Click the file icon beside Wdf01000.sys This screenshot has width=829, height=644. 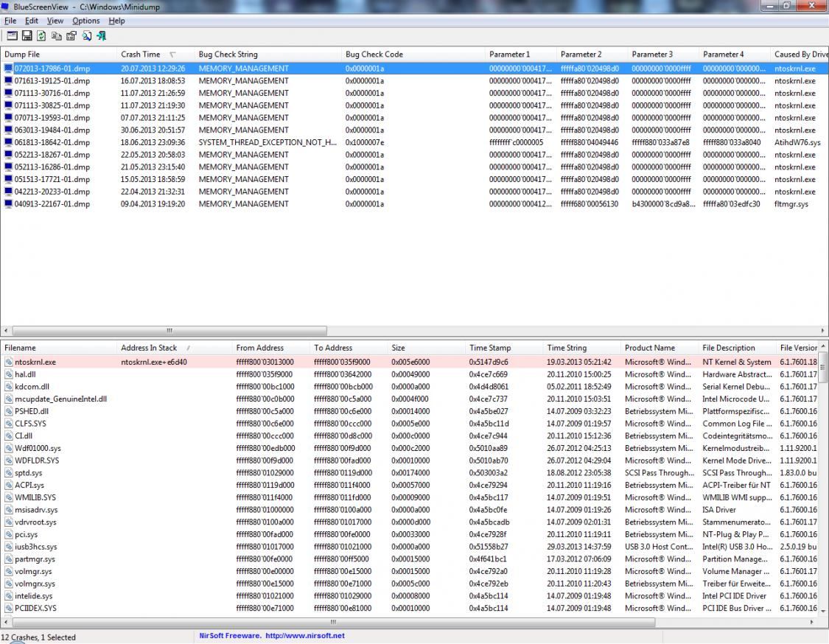[9, 448]
